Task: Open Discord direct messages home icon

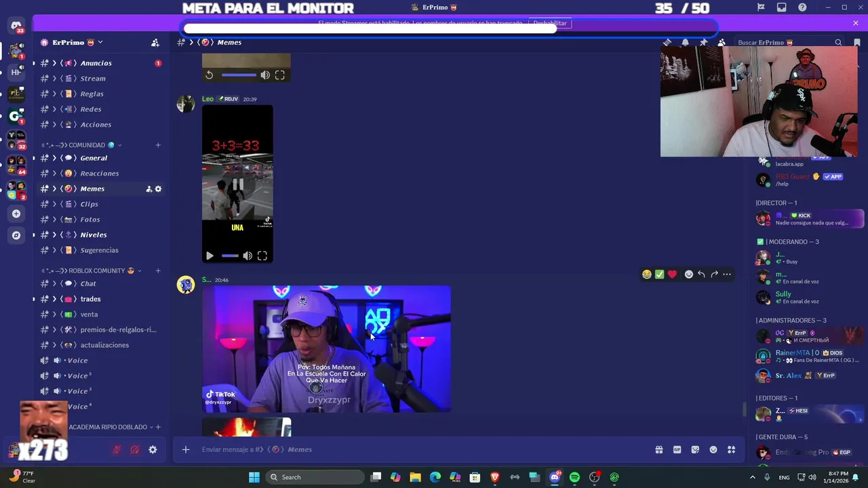Action: click(x=16, y=26)
